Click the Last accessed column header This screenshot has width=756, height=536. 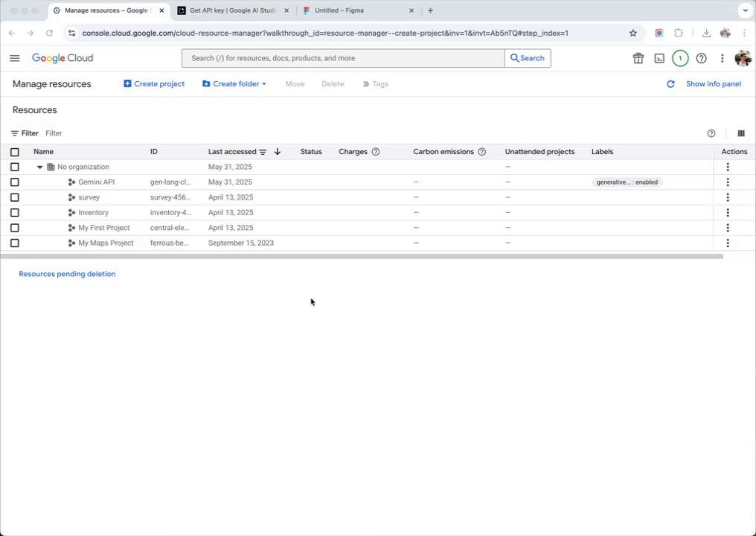[x=232, y=152]
